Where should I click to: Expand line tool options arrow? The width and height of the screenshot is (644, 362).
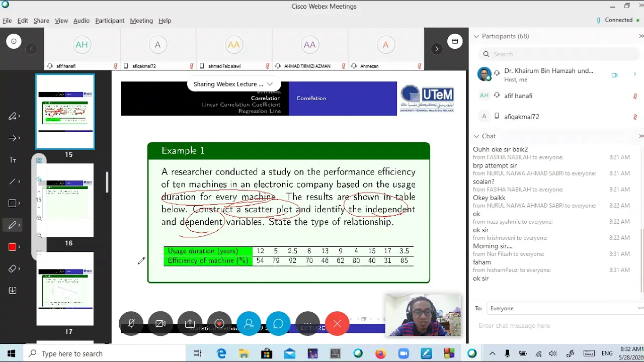19,182
